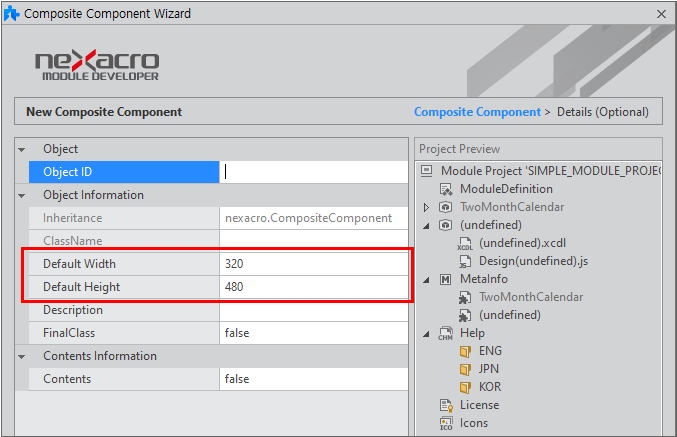Click the Icons ICO node icon
Viewport: 677px width, 437px height.
click(446, 423)
